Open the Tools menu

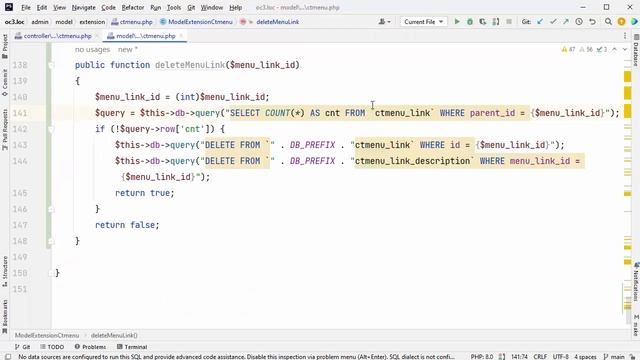click(x=174, y=7)
